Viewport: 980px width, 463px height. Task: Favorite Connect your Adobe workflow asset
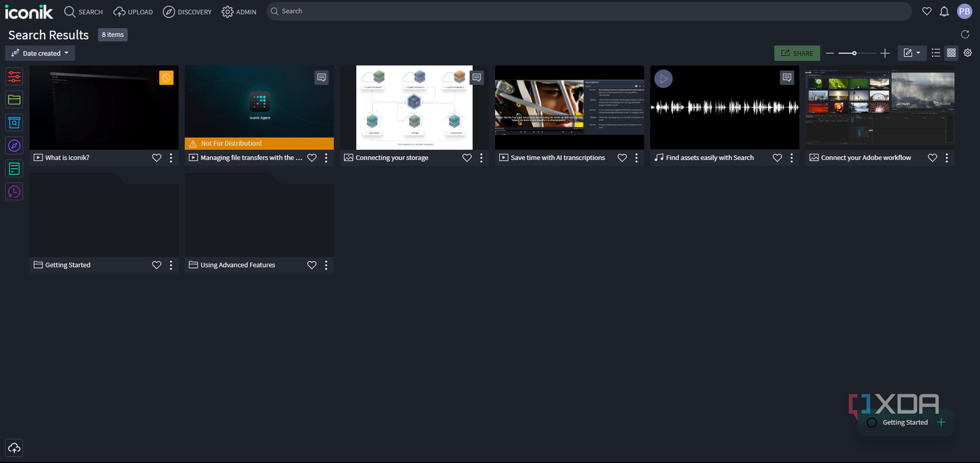932,158
